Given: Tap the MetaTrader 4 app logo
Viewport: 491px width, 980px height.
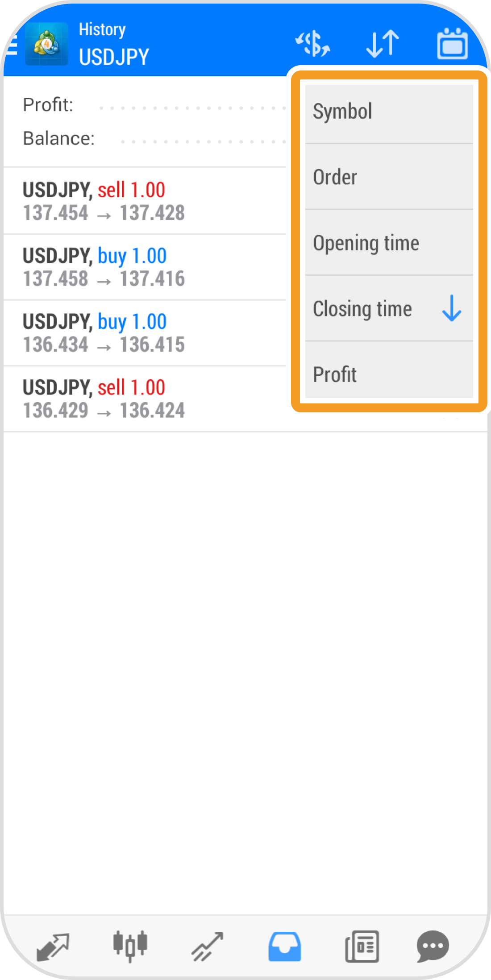Looking at the screenshot, I should click(46, 44).
